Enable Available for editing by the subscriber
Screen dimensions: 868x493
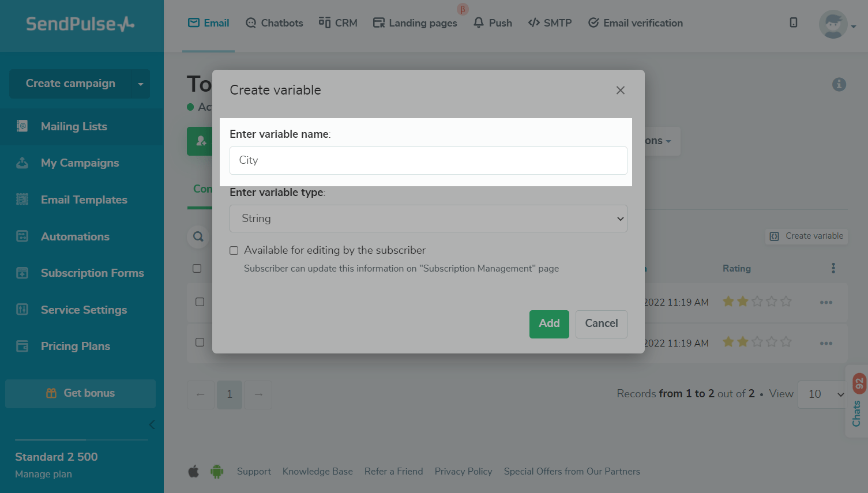tap(234, 250)
